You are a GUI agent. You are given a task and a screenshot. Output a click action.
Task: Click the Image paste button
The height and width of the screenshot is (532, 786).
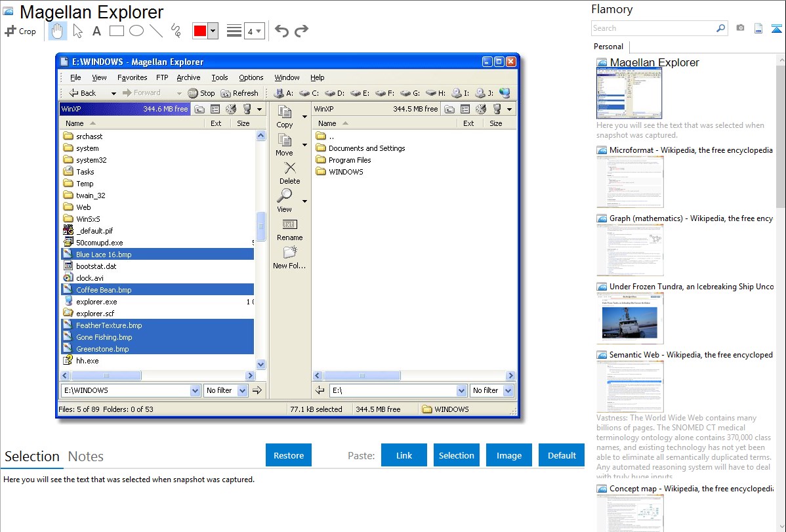click(508, 455)
